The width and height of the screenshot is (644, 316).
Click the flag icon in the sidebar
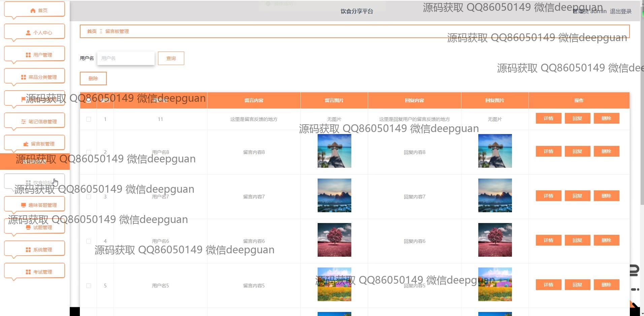point(23,99)
